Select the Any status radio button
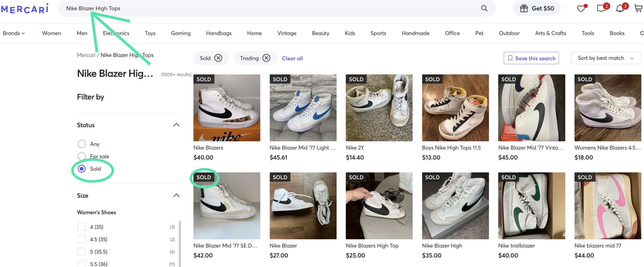The height and width of the screenshot is (267, 644). pos(82,144)
